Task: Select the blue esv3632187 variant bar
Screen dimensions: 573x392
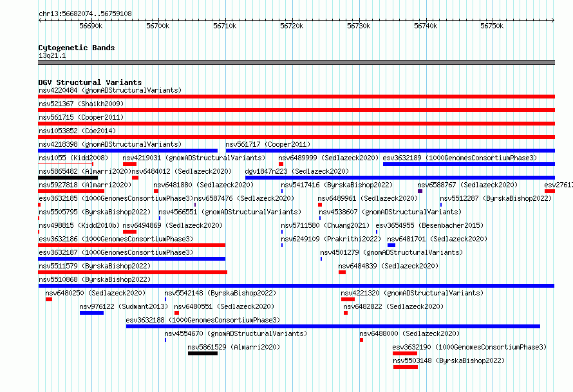Action: click(131, 259)
